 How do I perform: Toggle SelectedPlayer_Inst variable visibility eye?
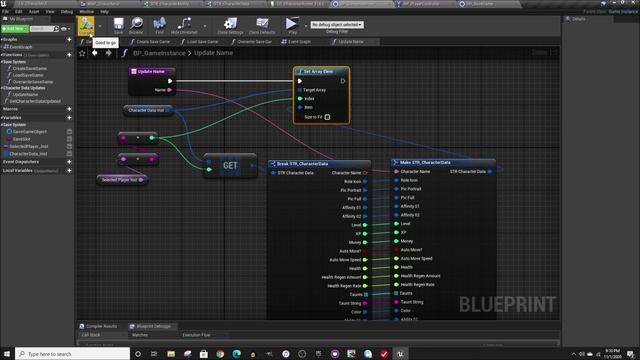coord(69,146)
